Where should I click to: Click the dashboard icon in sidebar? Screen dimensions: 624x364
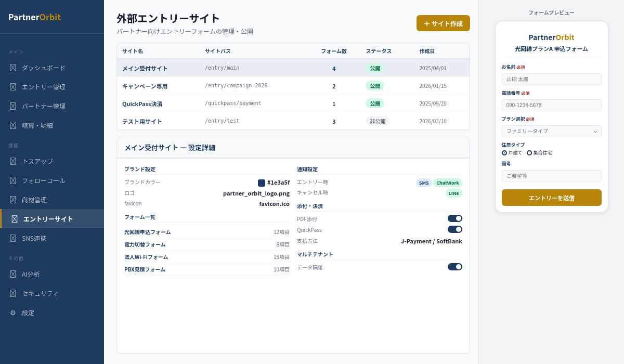click(x=13, y=68)
